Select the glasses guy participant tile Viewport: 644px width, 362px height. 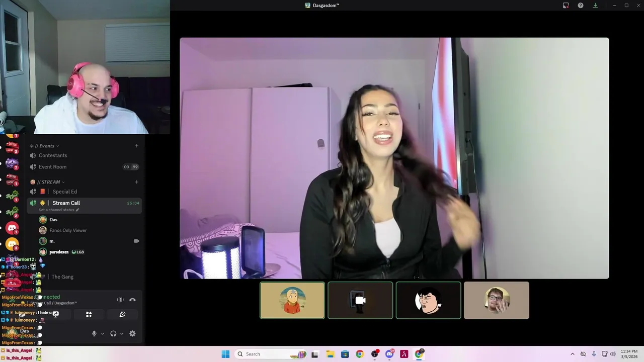(x=496, y=300)
